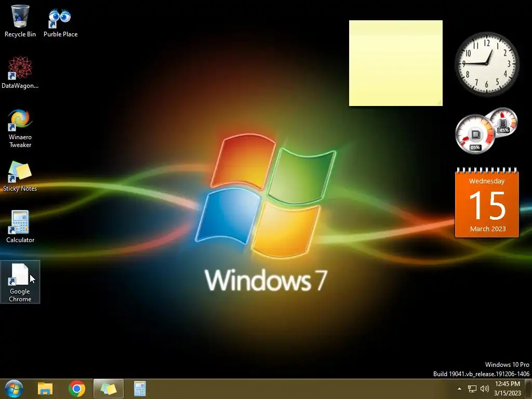Open the Start menu orb
Screen dimensions: 532x399
click(14, 389)
